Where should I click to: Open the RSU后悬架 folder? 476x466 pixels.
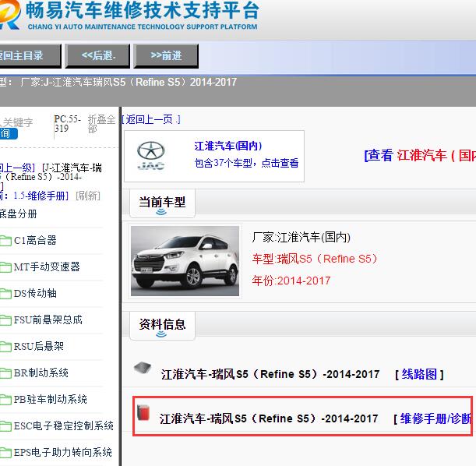[39, 346]
